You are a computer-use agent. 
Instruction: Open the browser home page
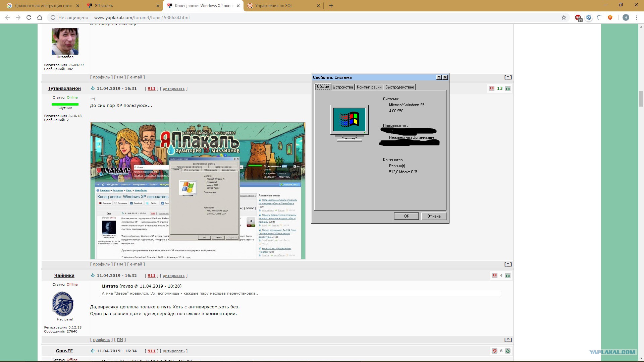[40, 17]
